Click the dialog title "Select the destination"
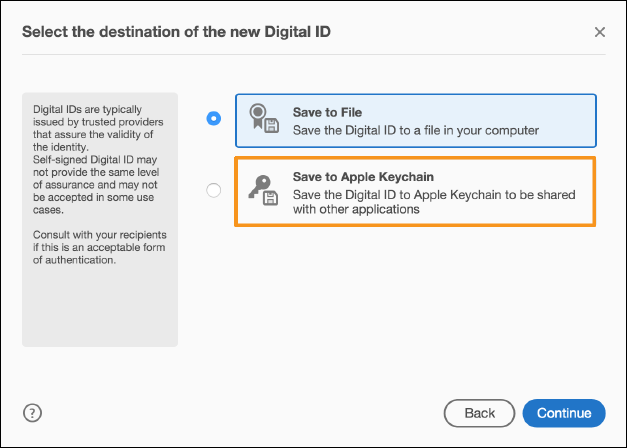Screen dimensions: 627x448 tap(176, 32)
